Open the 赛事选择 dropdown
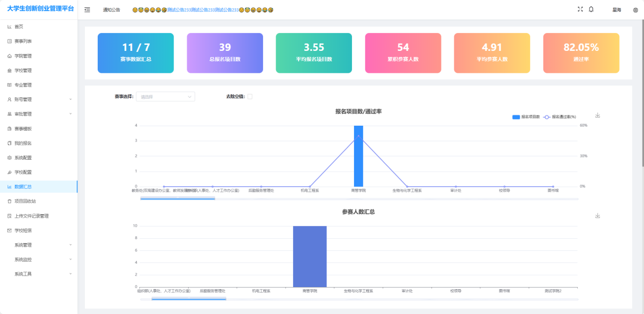644x314 pixels. point(165,97)
